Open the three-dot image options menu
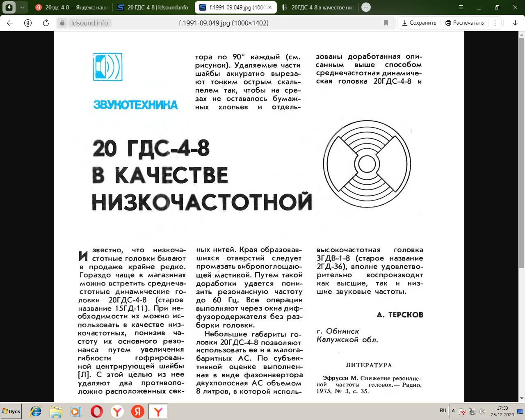The image size is (525, 420). [x=495, y=23]
